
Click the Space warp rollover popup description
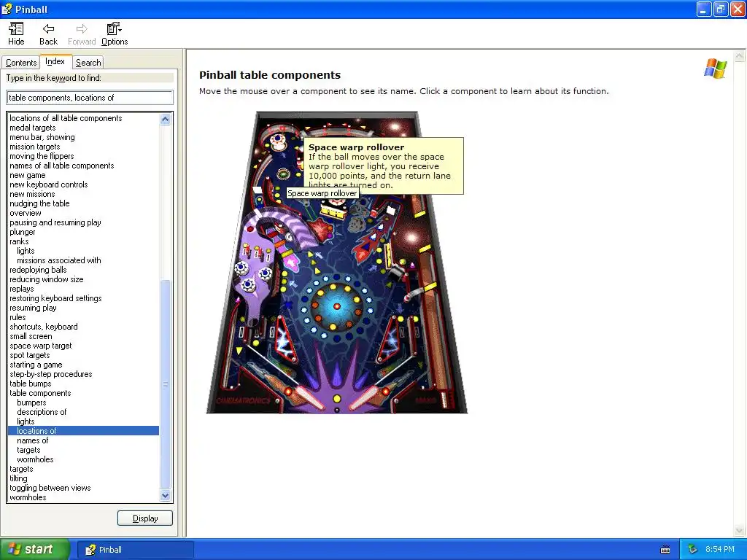click(384, 166)
